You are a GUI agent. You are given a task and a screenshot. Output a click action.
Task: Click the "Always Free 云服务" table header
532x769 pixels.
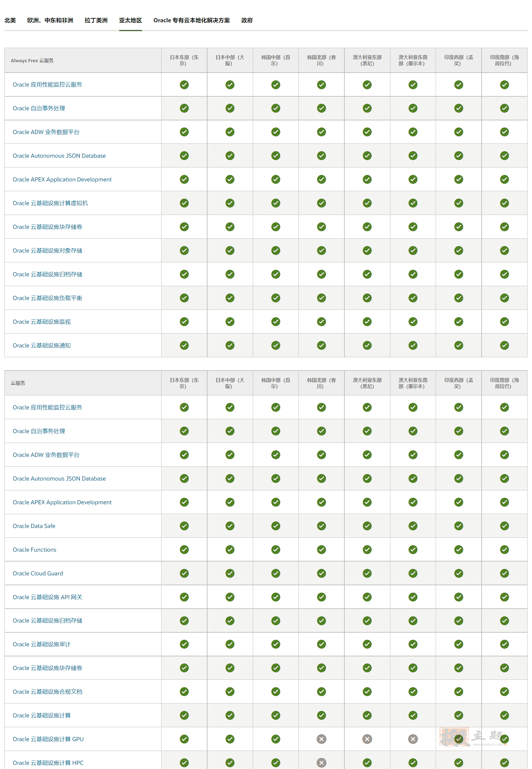pyautogui.click(x=83, y=60)
